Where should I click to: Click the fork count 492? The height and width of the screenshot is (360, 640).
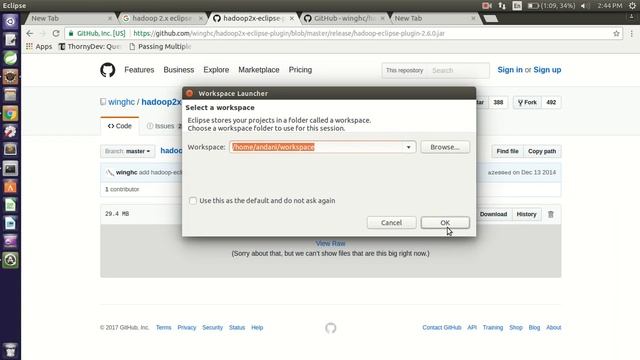pyautogui.click(x=551, y=102)
